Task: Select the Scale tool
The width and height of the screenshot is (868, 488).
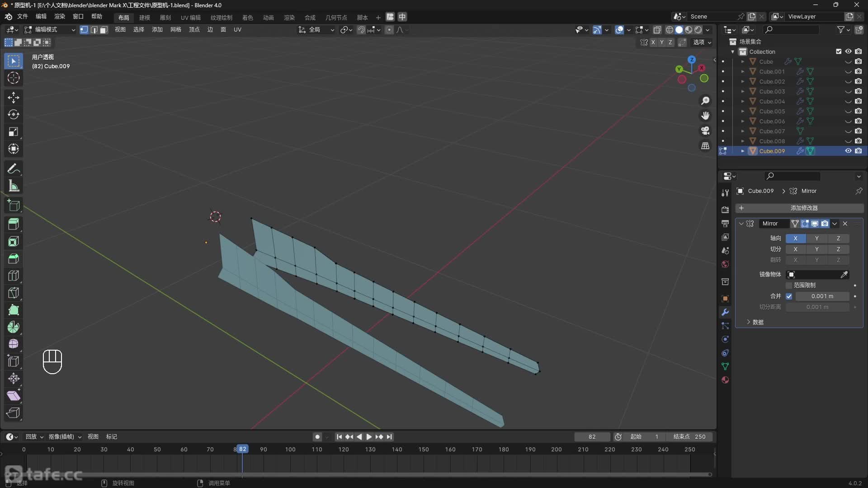Action: (14, 131)
